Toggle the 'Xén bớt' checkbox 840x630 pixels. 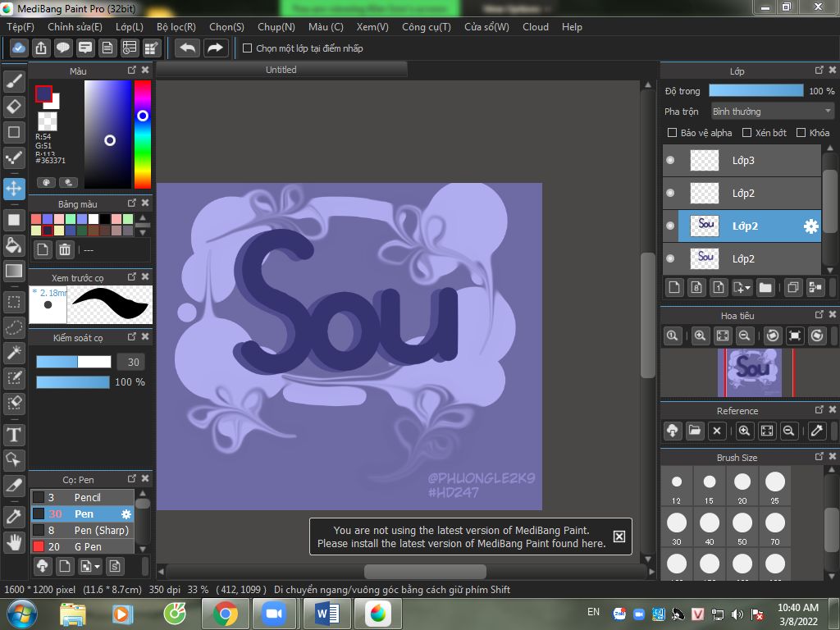(746, 132)
